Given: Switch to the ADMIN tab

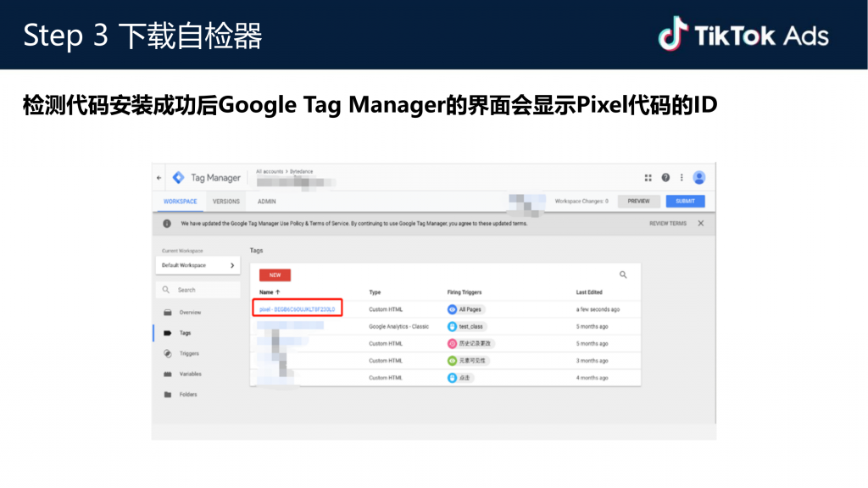Looking at the screenshot, I should click(x=266, y=202).
